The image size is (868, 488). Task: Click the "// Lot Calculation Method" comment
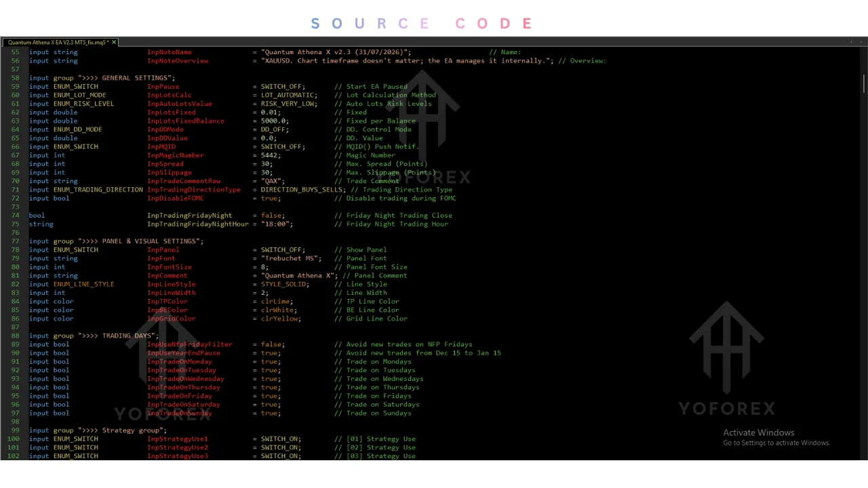pyautogui.click(x=385, y=96)
